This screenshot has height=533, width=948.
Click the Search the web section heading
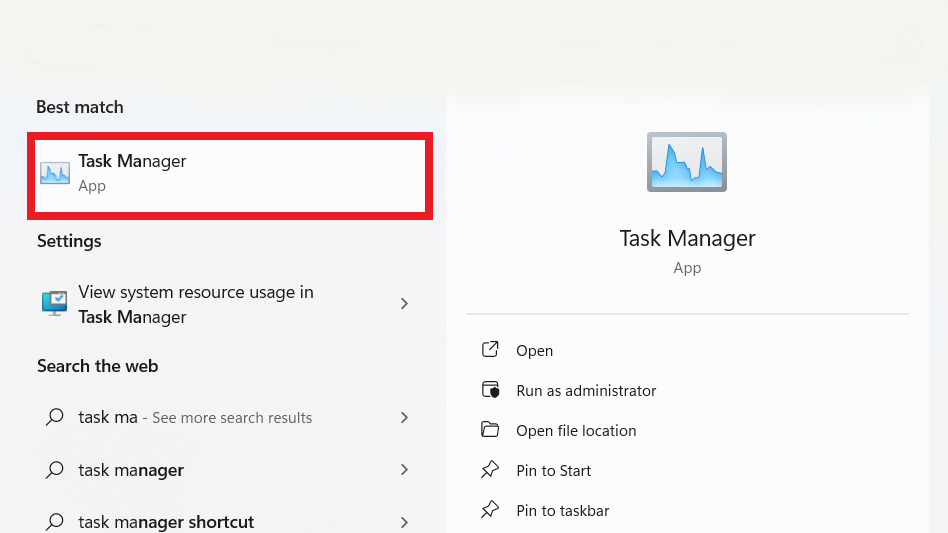(97, 366)
